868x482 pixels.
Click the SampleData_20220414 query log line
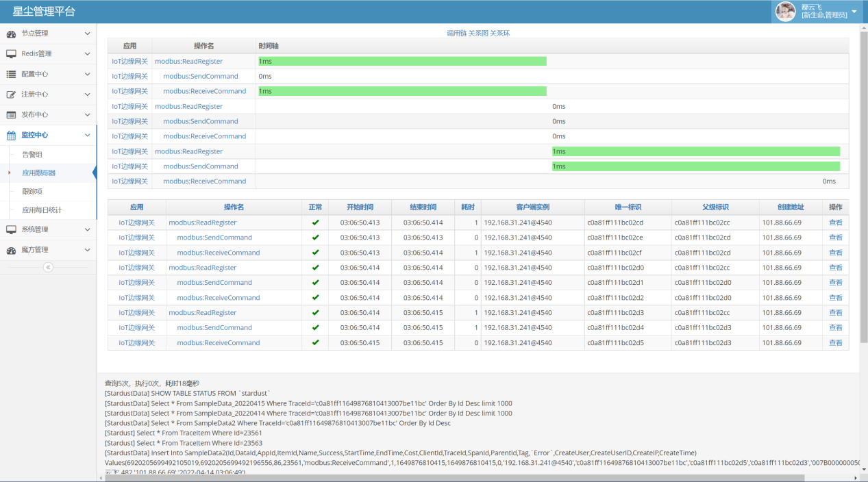[x=308, y=414]
